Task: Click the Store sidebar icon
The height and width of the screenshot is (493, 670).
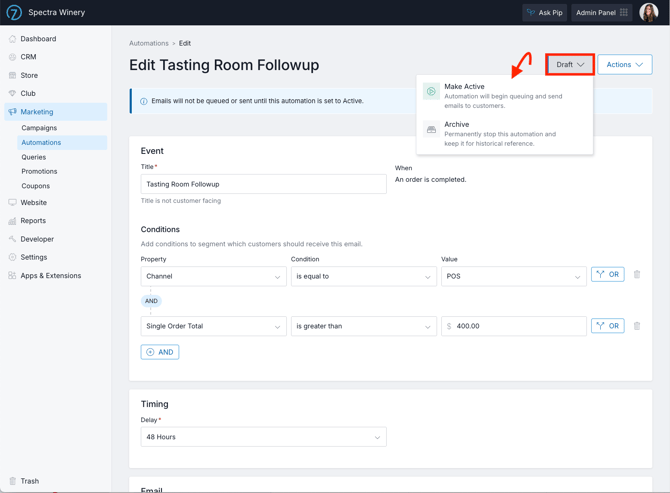Action: click(12, 75)
